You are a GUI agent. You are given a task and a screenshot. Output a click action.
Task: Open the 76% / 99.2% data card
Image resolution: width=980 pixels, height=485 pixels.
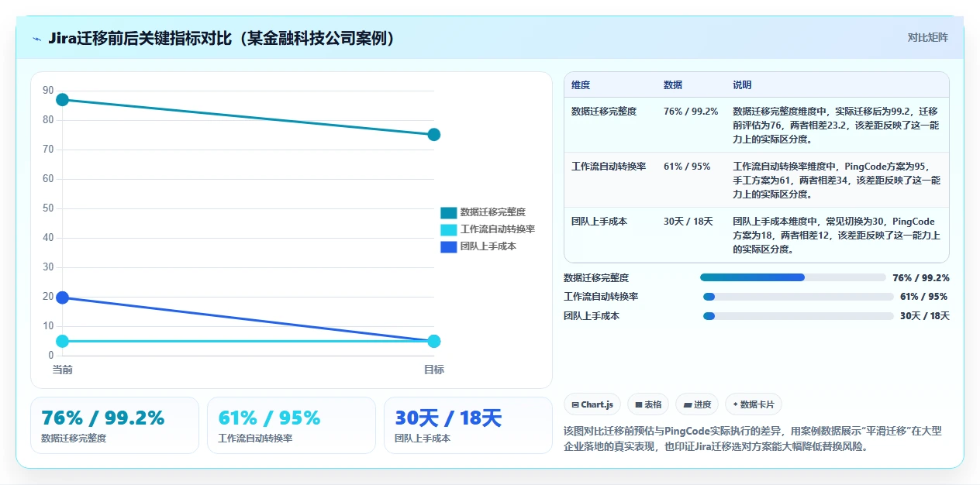pyautogui.click(x=115, y=425)
